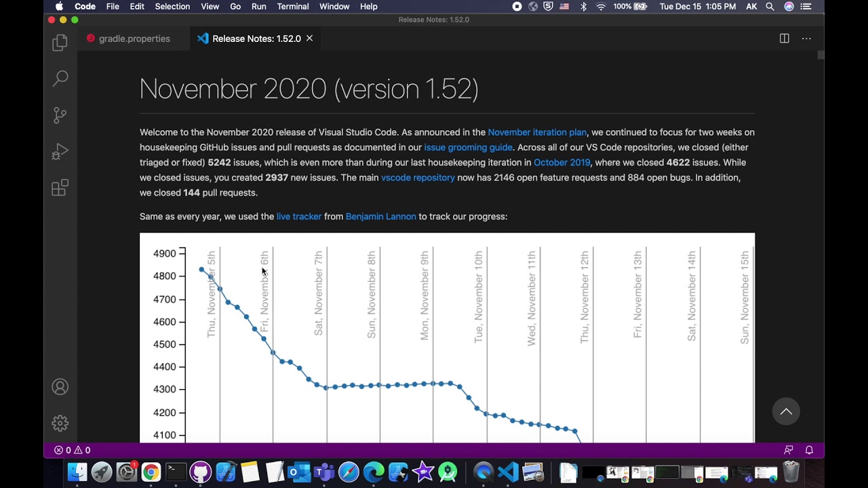Open the Source Control view
868x488 pixels.
pyautogui.click(x=60, y=115)
